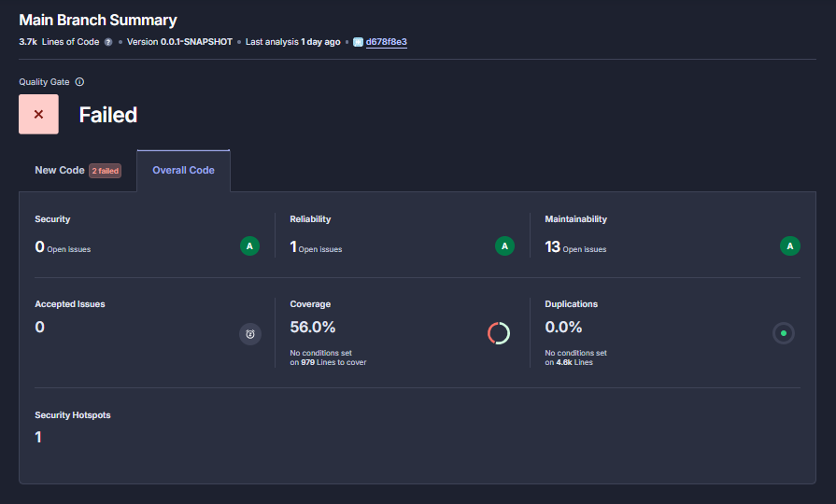The width and height of the screenshot is (836, 504).
Task: Switch to the New Code tab
Action: pyautogui.click(x=59, y=170)
